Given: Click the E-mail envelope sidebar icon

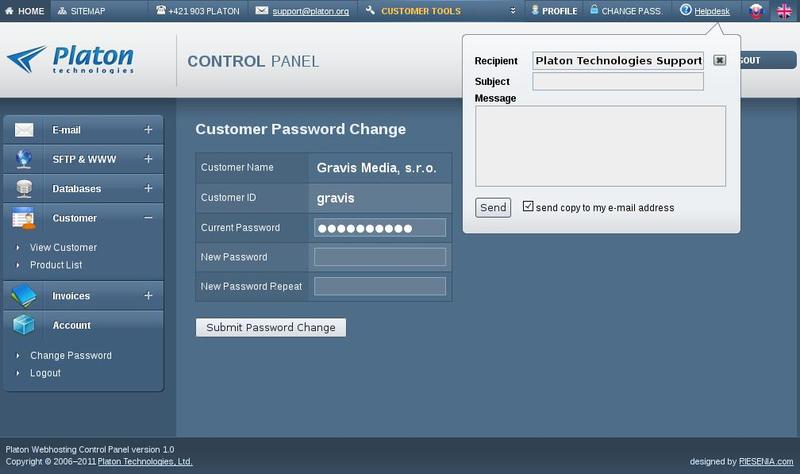Looking at the screenshot, I should pyautogui.click(x=24, y=130).
